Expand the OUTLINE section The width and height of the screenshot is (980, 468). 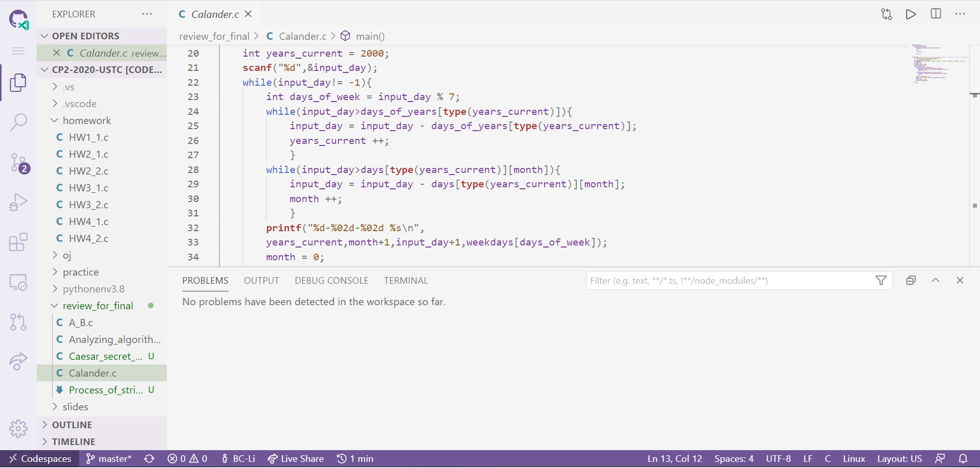[102, 425]
